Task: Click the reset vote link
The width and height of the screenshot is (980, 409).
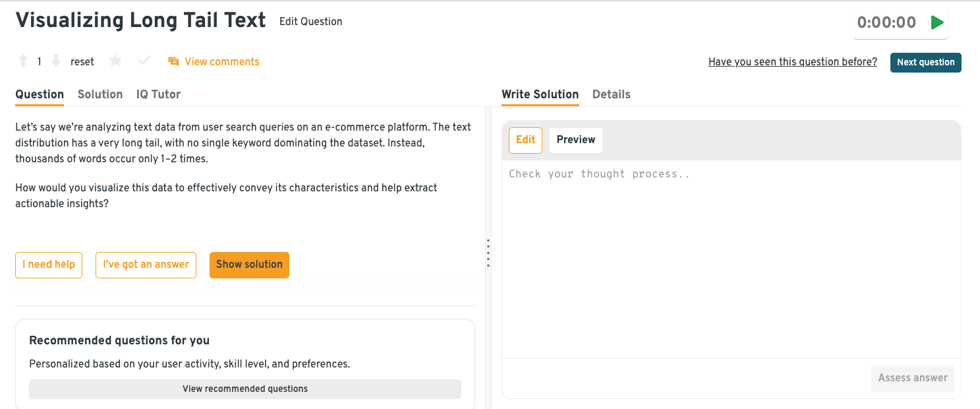Action: click(82, 62)
